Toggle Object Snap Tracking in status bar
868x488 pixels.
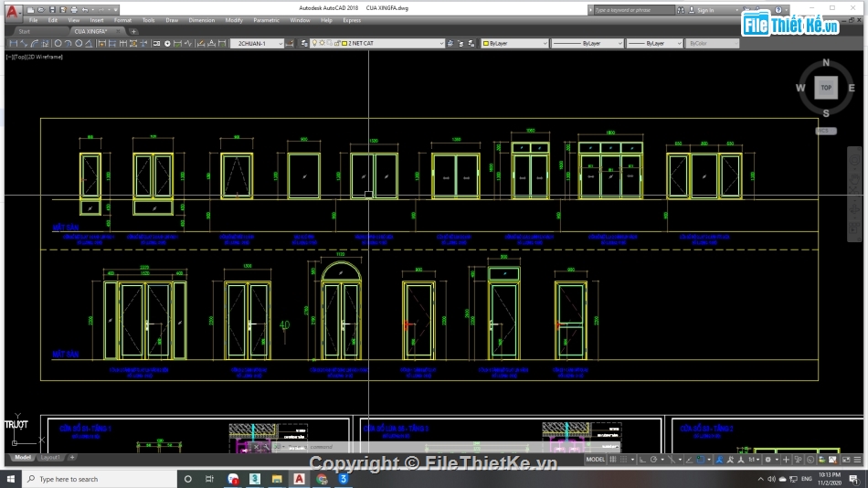pos(689,459)
